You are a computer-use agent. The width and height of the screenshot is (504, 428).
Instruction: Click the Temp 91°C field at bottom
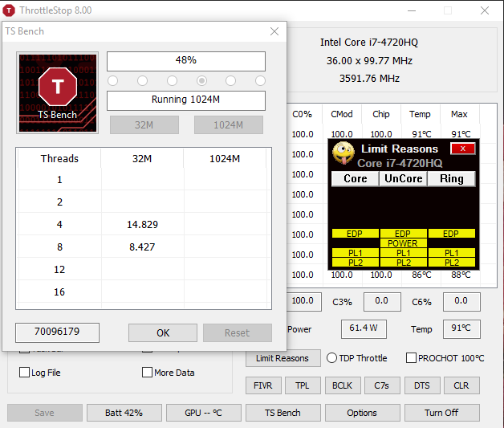tap(461, 329)
